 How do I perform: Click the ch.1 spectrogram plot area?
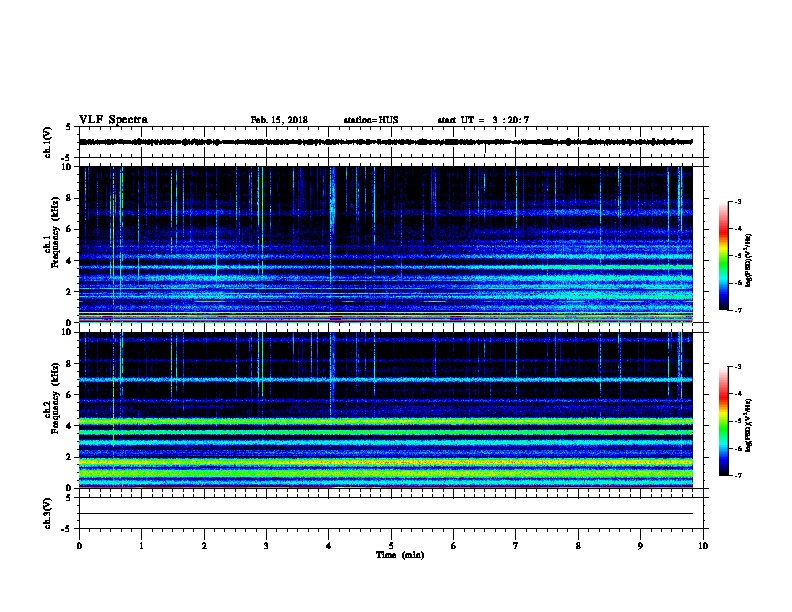click(x=386, y=244)
